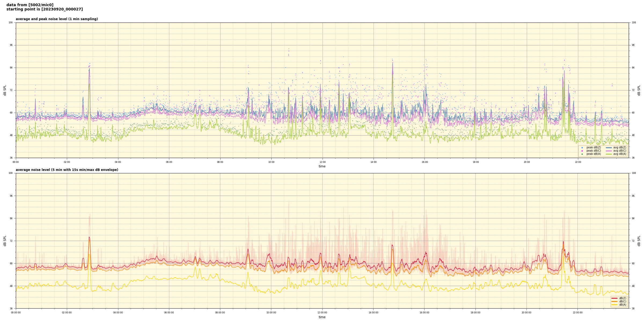Click orange dB(C) swatch in bottom legend
Screen dimensions: 644x322
pos(614,301)
